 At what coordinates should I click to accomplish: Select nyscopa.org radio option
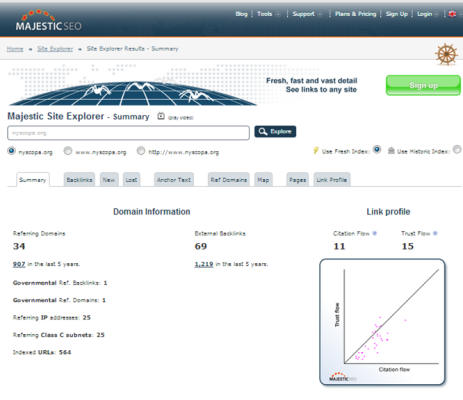[x=12, y=151]
